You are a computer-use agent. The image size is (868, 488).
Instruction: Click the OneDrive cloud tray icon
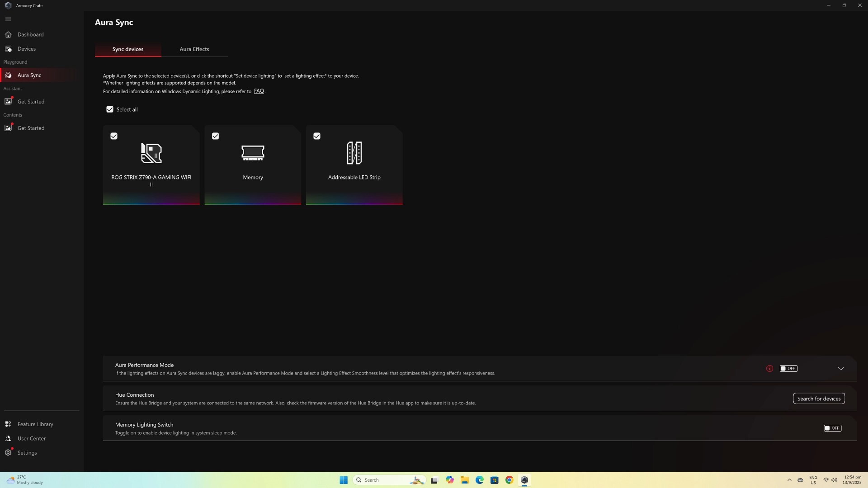click(800, 480)
